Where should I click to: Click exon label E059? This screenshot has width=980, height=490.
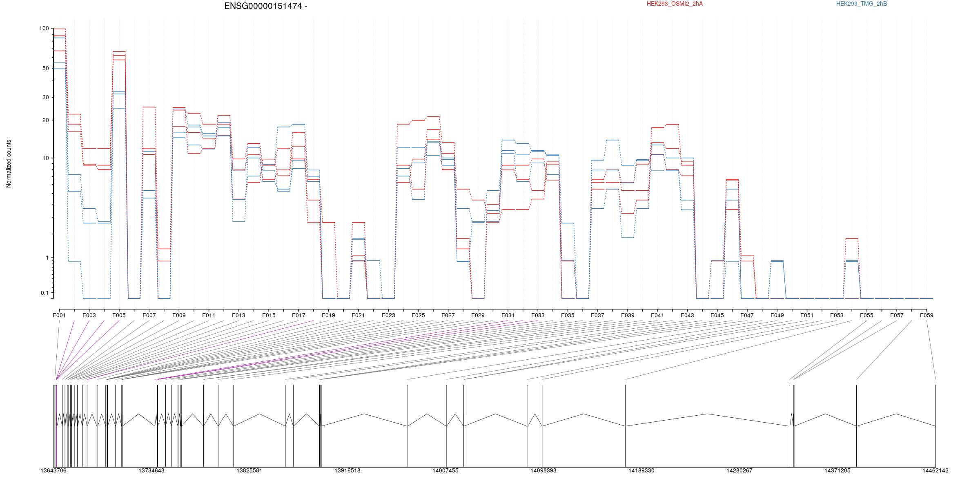pos(927,315)
